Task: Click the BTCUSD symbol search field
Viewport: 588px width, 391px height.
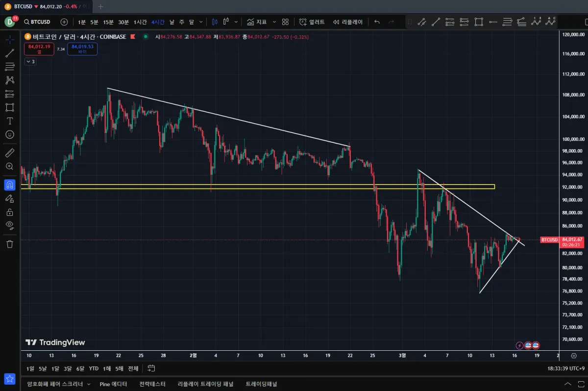Action: [x=38, y=22]
